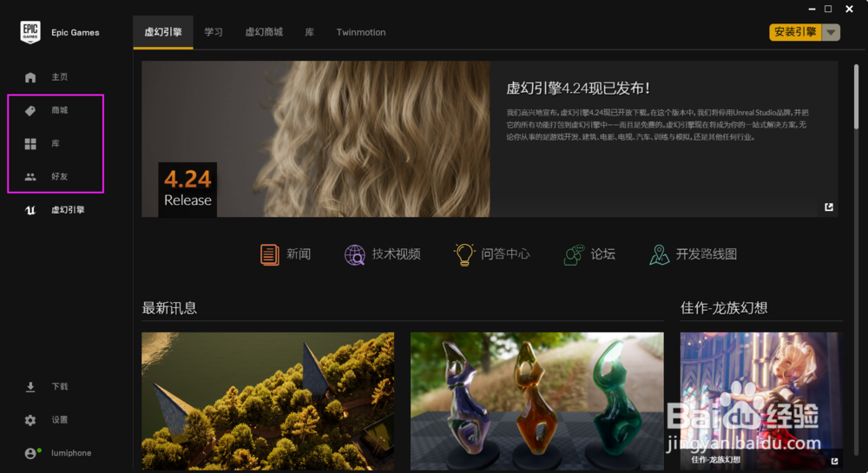Click the 问答中心 link text
The height and width of the screenshot is (473, 868).
tap(505, 254)
